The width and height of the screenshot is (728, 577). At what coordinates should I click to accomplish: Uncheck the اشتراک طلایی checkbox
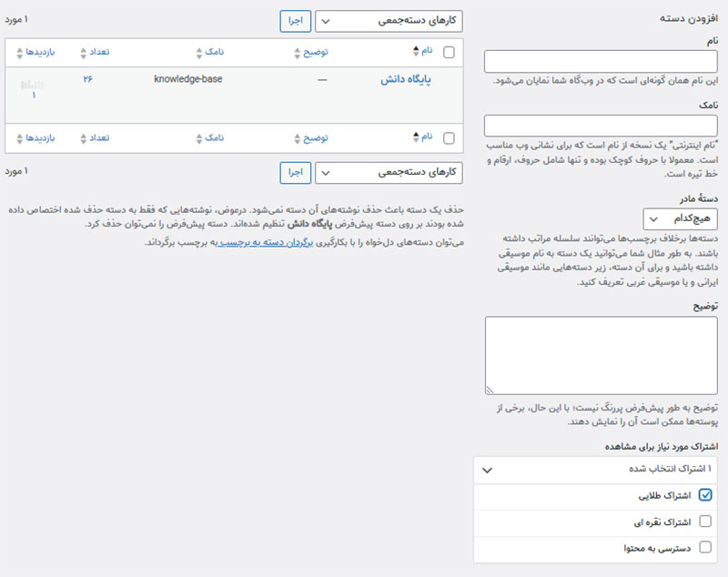(705, 495)
